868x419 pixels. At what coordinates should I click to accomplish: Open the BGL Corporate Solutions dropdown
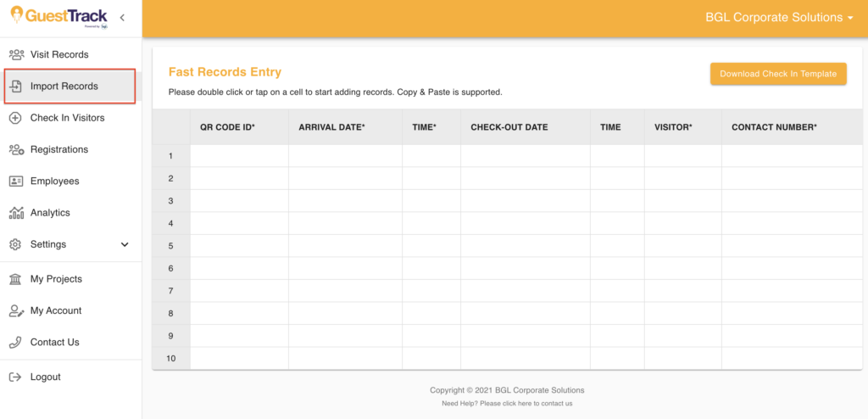point(779,18)
